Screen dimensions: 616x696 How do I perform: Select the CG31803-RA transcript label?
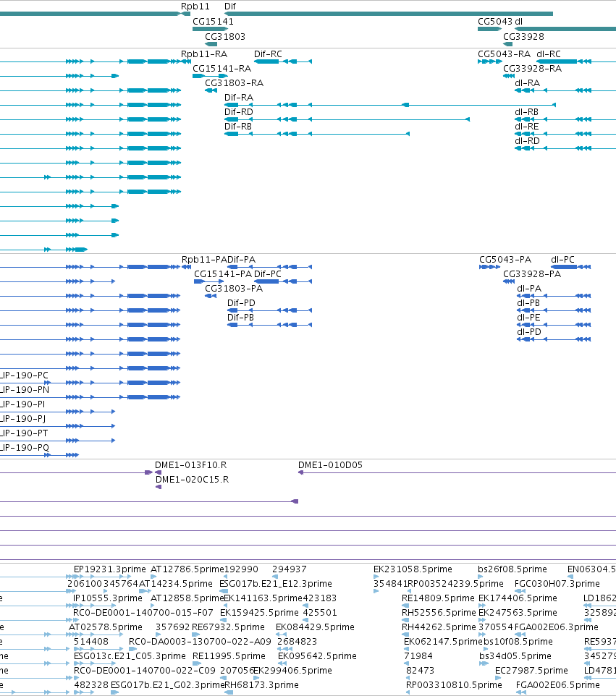[x=234, y=83]
